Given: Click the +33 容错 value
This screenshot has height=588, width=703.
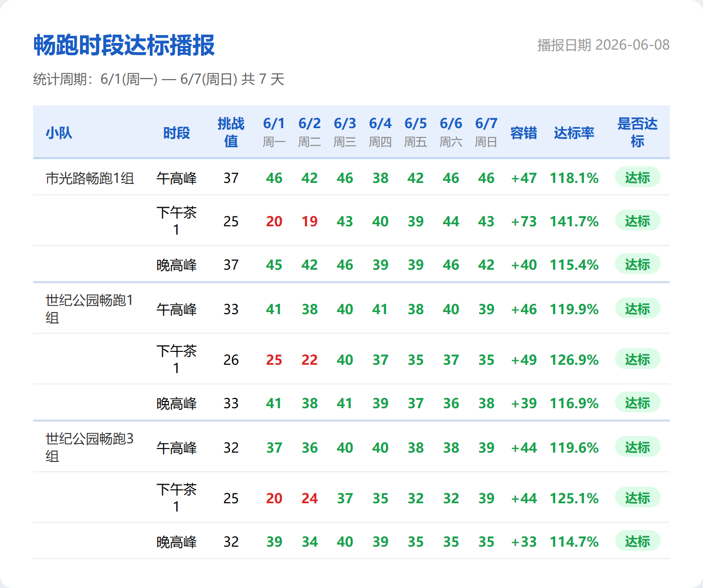Looking at the screenshot, I should (x=524, y=542).
